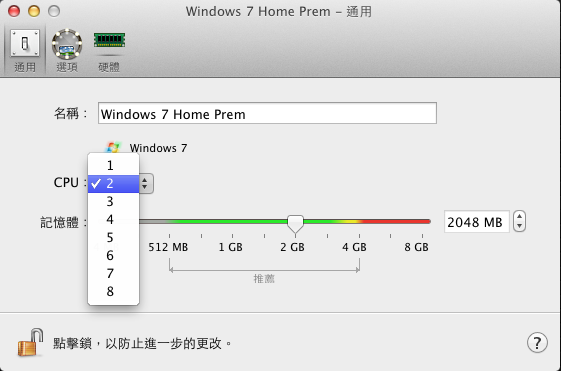Click the 名稱 name text field

(x=267, y=113)
